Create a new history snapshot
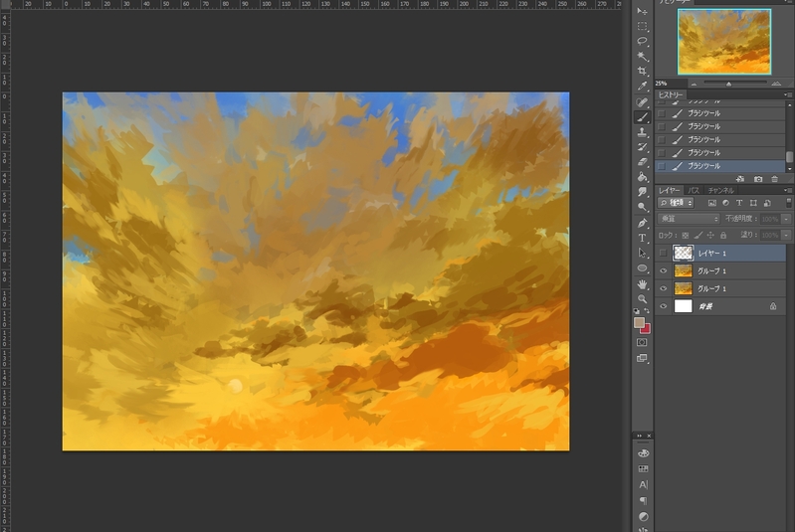The image size is (795, 532). 758,179
